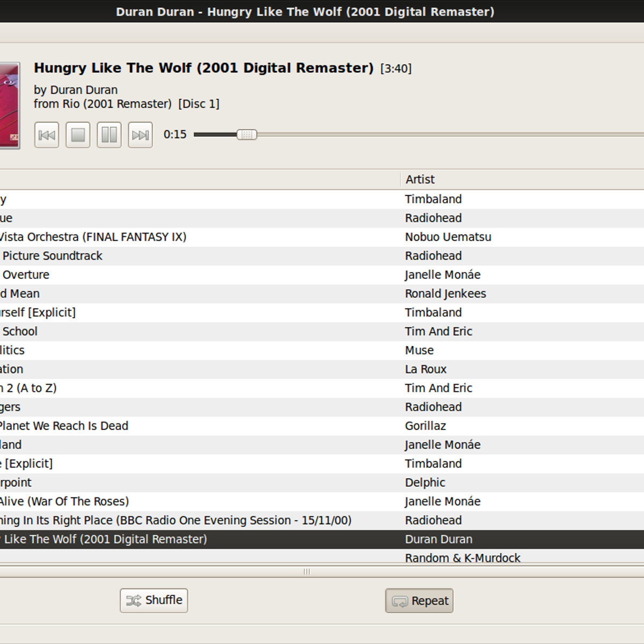
Task: Toggle the Shuffle button
Action: (154, 600)
